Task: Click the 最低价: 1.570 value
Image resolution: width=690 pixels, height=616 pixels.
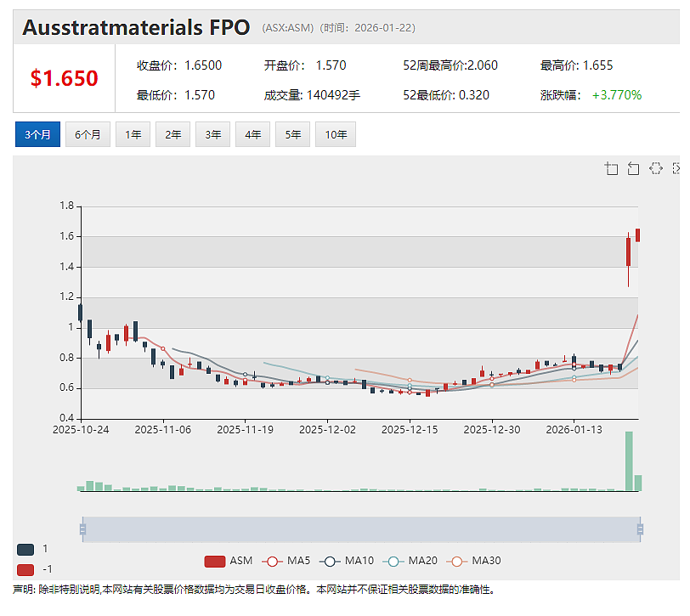Action: coord(176,95)
